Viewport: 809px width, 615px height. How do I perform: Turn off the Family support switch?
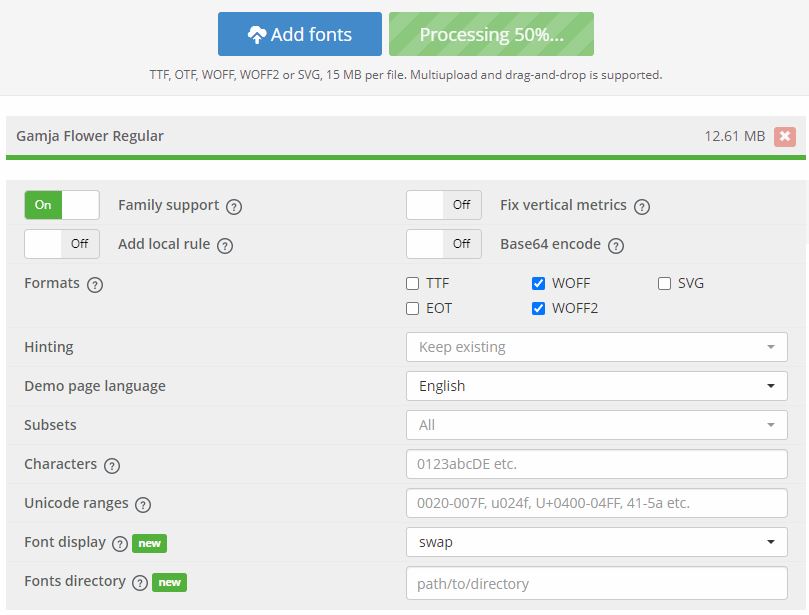pyautogui.click(x=62, y=205)
